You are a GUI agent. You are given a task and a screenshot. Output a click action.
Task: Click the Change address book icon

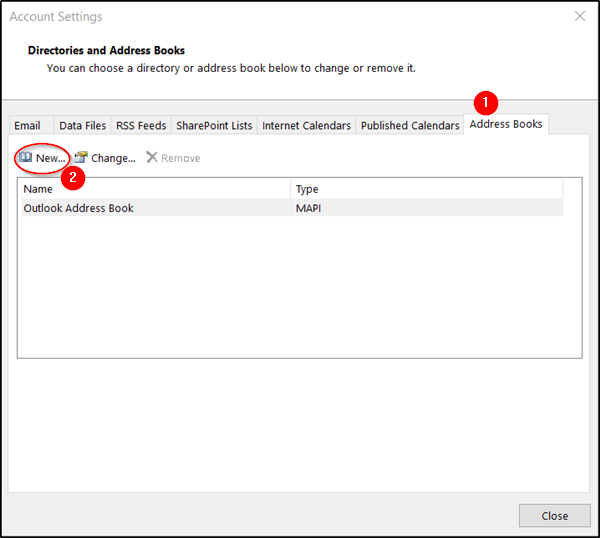[81, 157]
